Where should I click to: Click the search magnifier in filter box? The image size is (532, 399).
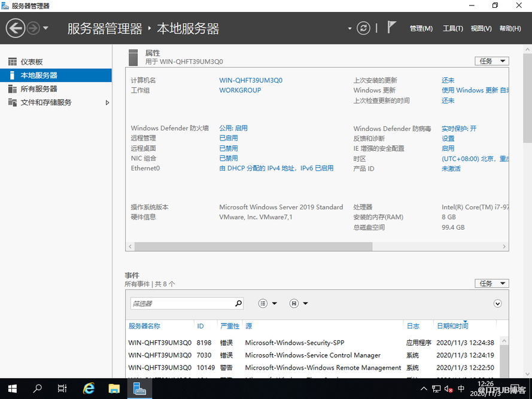click(238, 303)
